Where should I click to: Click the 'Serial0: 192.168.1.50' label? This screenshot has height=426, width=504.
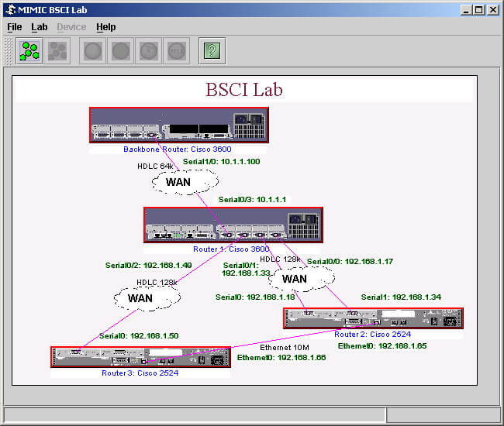[x=139, y=336]
